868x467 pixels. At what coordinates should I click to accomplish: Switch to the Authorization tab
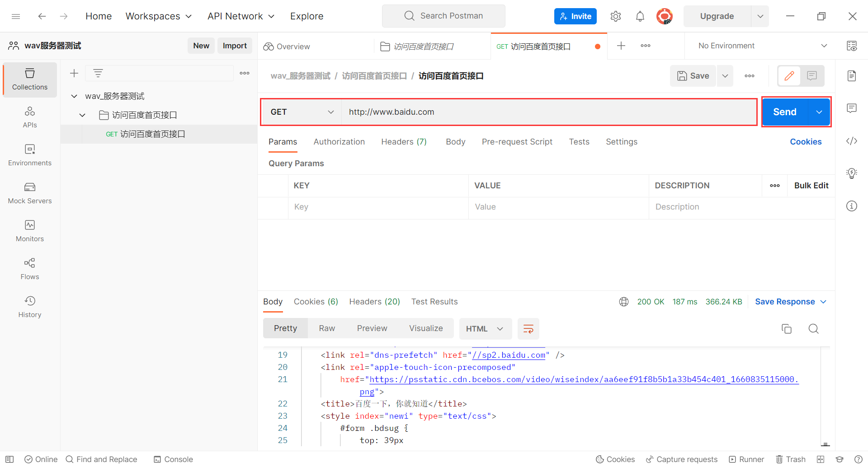pos(339,142)
